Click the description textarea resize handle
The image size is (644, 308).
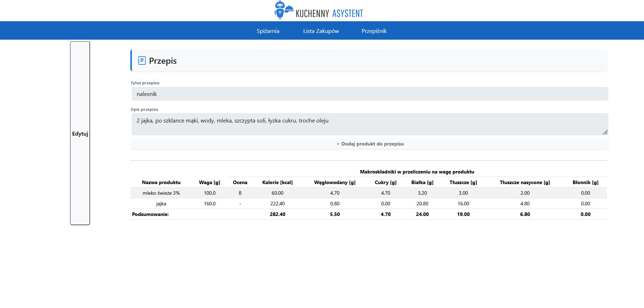[x=605, y=132]
